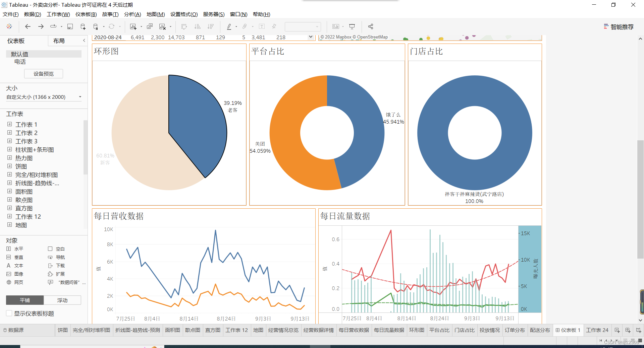Click the undo back arrow
Viewport: 644px width, 348px height.
[x=28, y=26]
